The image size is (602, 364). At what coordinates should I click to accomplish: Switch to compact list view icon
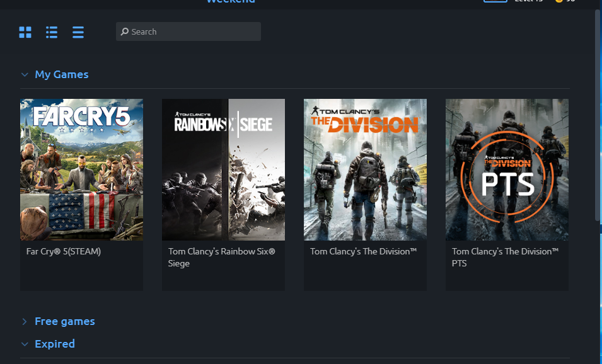[78, 32]
